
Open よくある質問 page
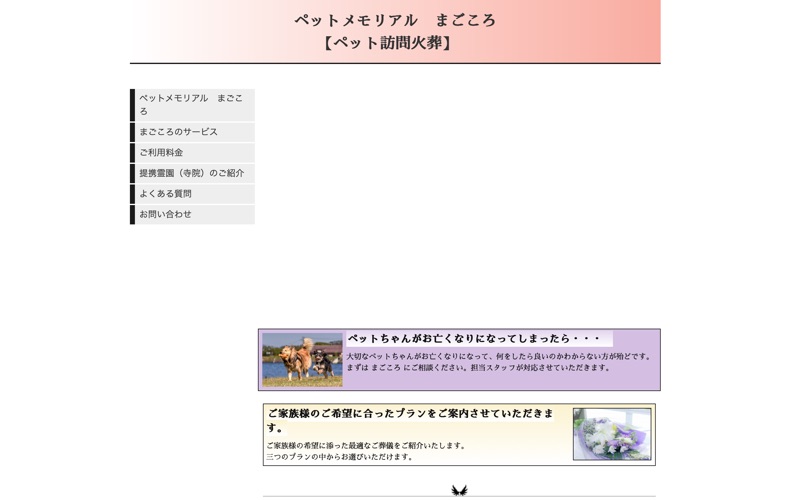click(192, 194)
